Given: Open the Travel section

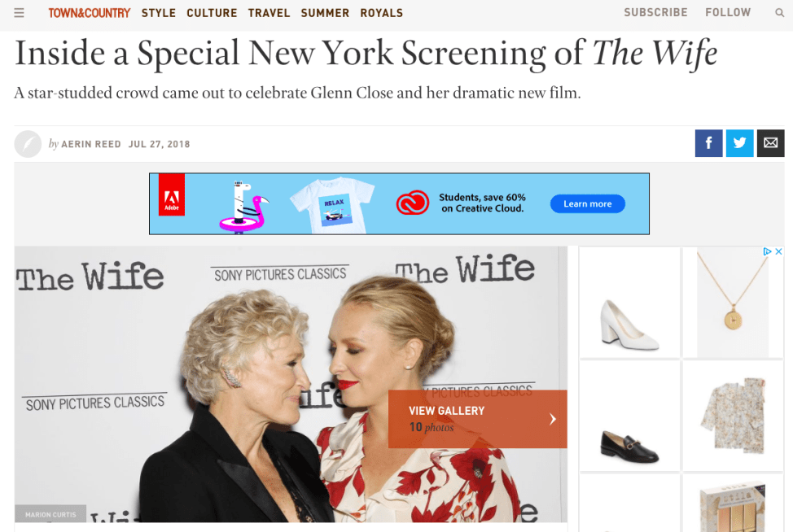Looking at the screenshot, I should (269, 13).
